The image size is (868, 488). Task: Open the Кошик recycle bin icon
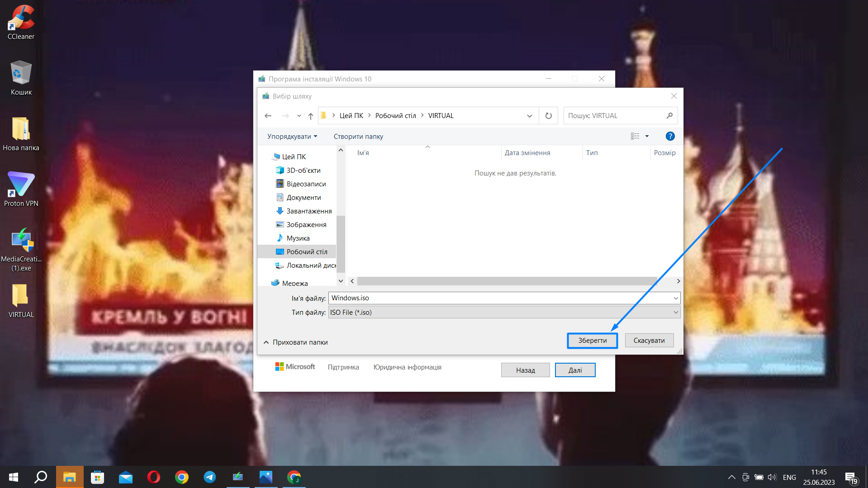21,78
